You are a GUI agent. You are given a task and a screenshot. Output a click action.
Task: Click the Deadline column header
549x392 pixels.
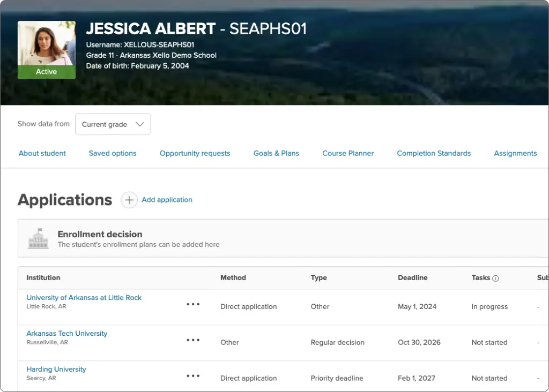[x=412, y=277]
